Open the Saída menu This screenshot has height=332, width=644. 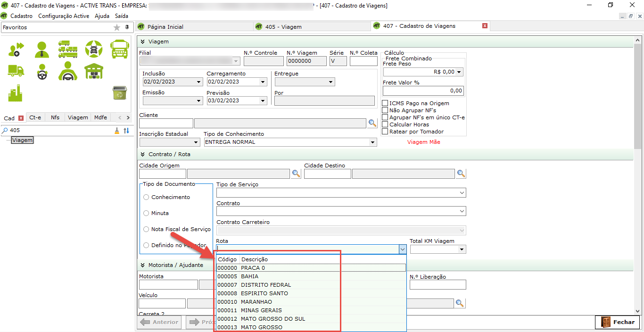(122, 16)
